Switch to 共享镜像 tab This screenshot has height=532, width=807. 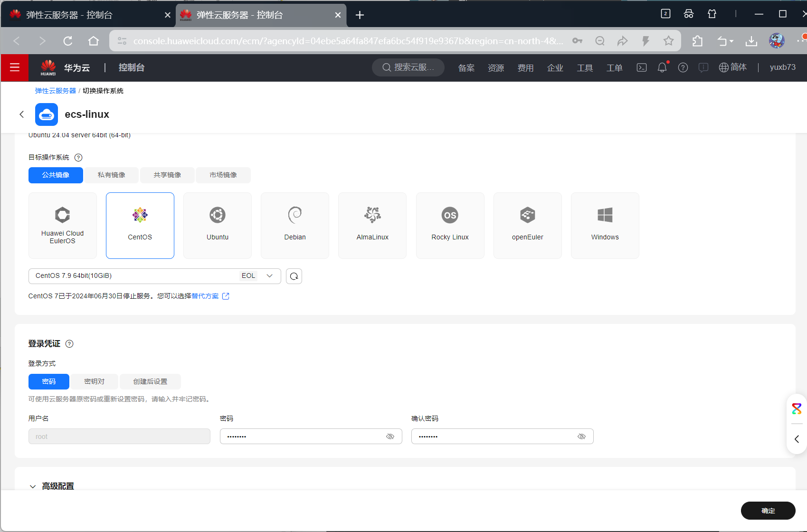click(x=167, y=175)
